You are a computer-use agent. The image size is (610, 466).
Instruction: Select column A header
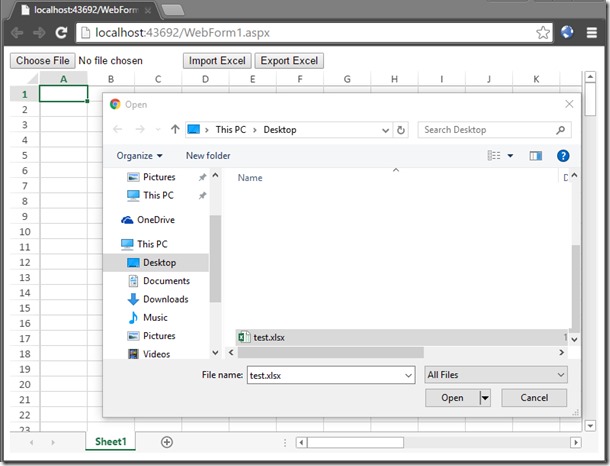point(64,79)
